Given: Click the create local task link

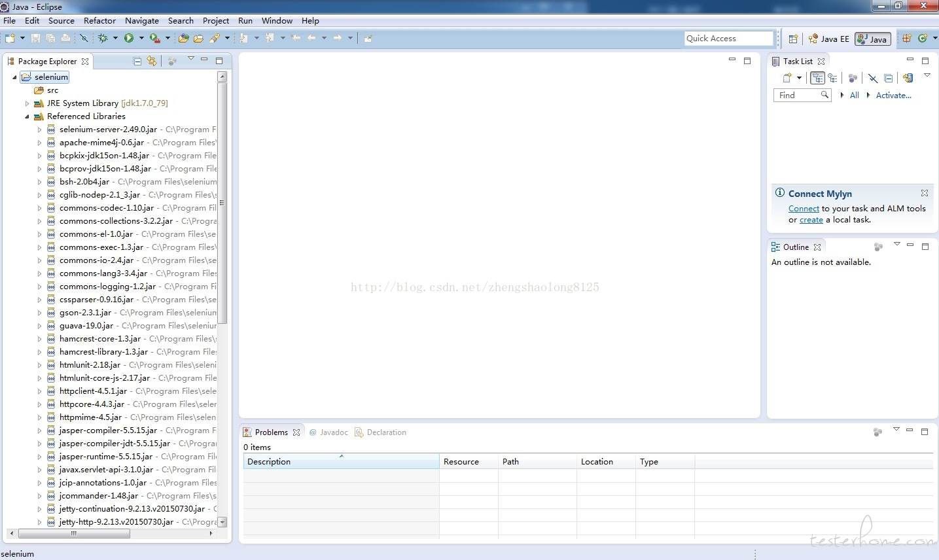Looking at the screenshot, I should click(x=811, y=220).
